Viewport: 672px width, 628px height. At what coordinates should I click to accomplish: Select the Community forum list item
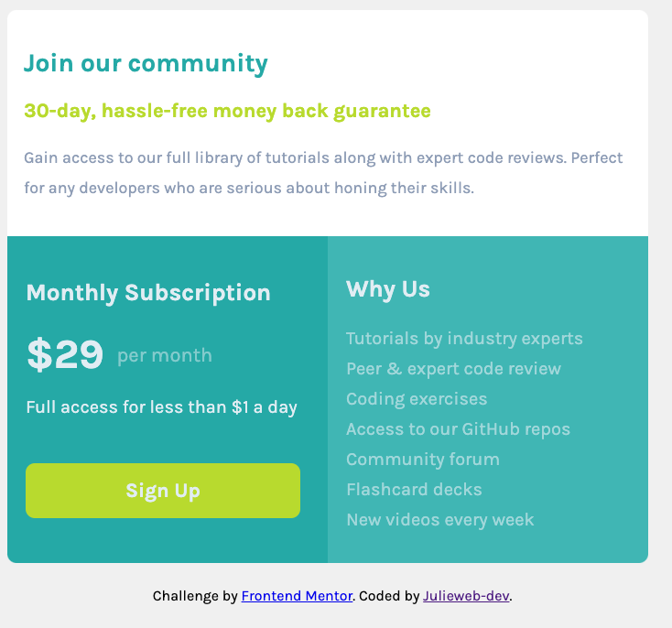423,460
